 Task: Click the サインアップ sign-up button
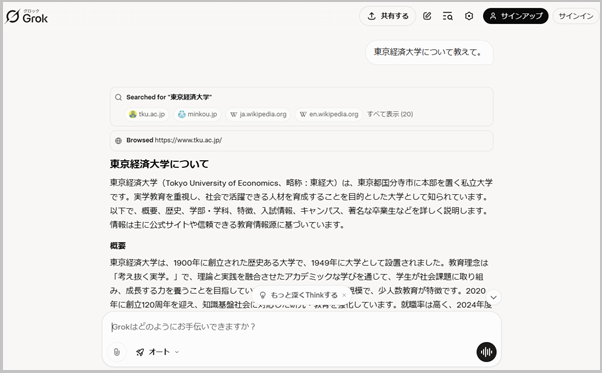516,16
